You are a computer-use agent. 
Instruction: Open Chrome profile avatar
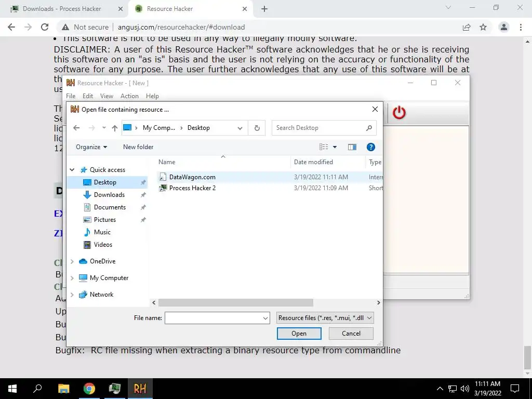click(x=504, y=27)
